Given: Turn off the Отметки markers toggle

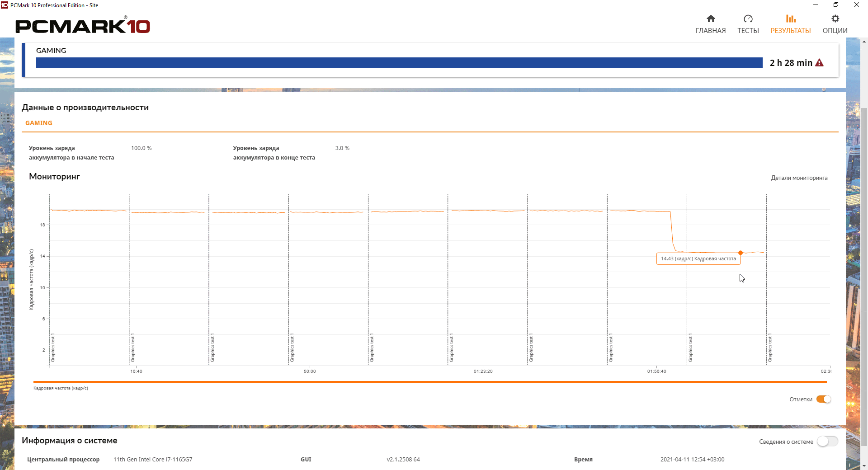Looking at the screenshot, I should (x=824, y=399).
